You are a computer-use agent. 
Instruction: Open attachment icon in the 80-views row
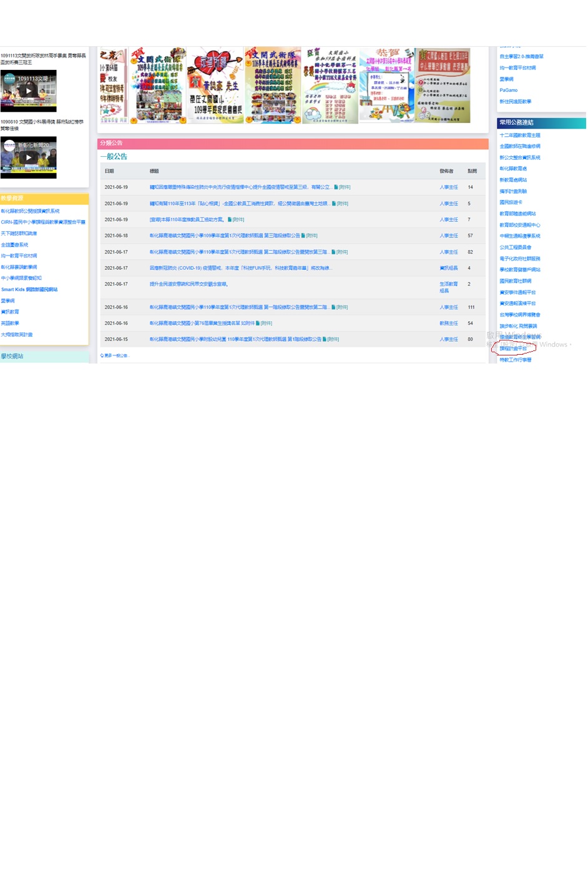(325, 340)
